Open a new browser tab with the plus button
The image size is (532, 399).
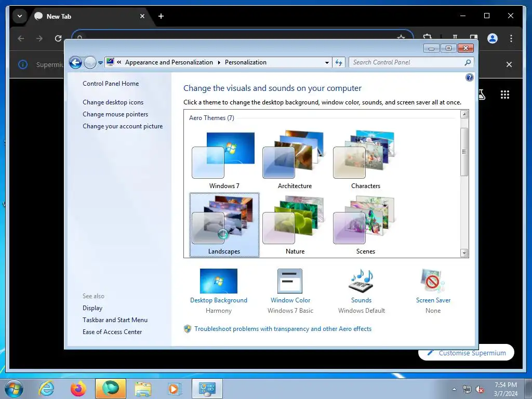(x=161, y=16)
